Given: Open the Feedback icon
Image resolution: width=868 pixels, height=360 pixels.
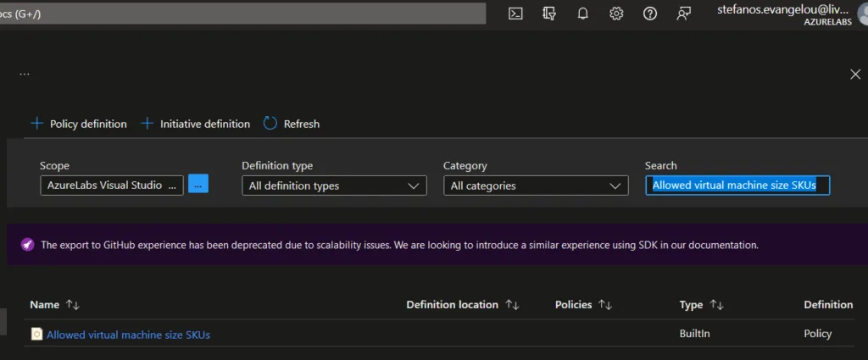Looking at the screenshot, I should (684, 14).
